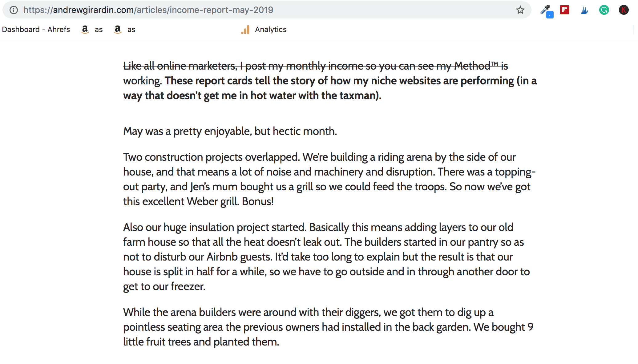Click the site information icon in address bar
Image resolution: width=638 pixels, height=364 pixels.
pyautogui.click(x=14, y=10)
